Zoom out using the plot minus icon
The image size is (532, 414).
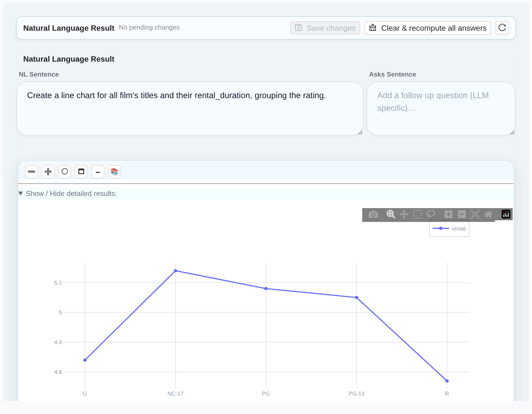click(x=462, y=214)
